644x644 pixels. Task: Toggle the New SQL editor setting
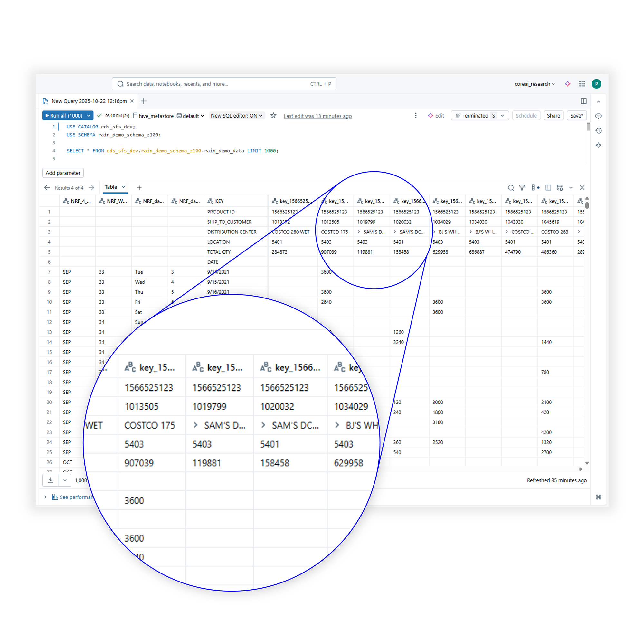(x=237, y=116)
